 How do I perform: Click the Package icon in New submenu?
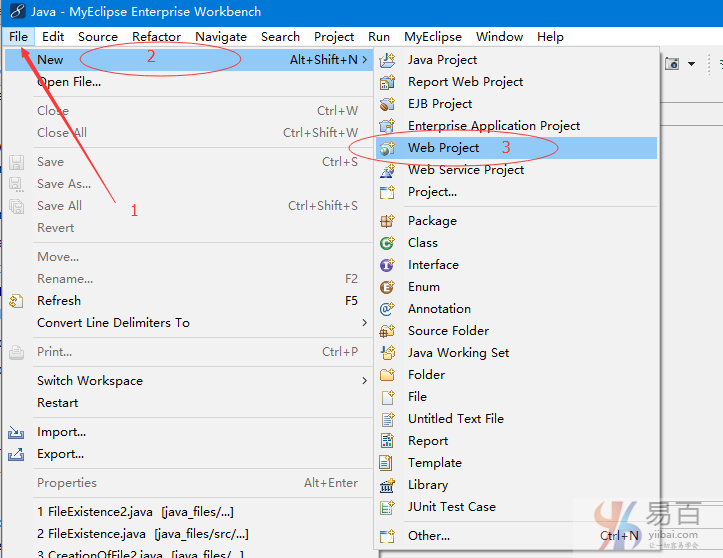click(388, 221)
